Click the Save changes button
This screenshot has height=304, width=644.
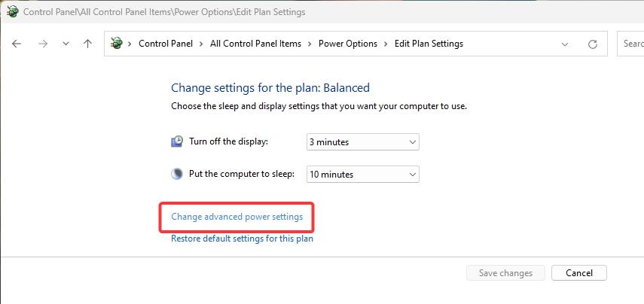coord(505,273)
